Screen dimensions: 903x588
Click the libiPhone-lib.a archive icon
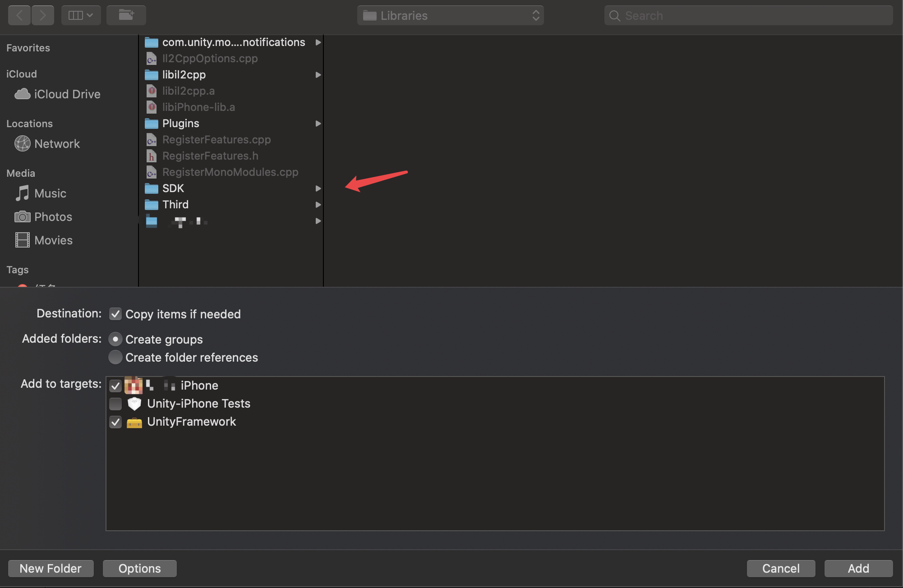coord(152,107)
